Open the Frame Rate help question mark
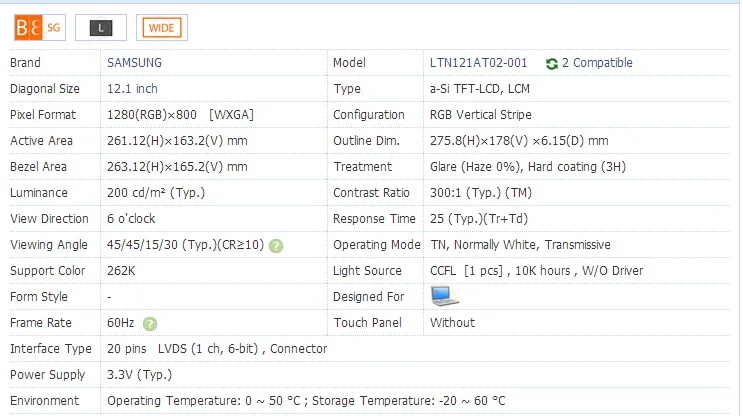 [150, 324]
